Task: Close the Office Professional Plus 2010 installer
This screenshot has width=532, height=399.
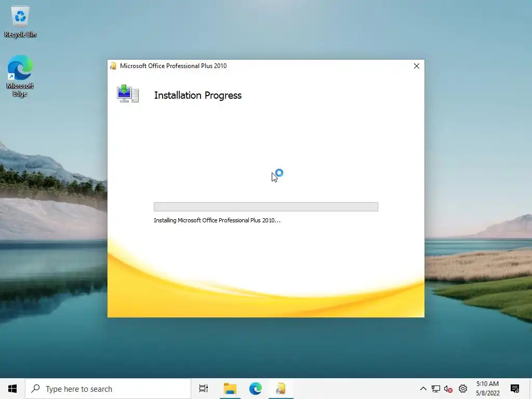Action: pos(416,66)
